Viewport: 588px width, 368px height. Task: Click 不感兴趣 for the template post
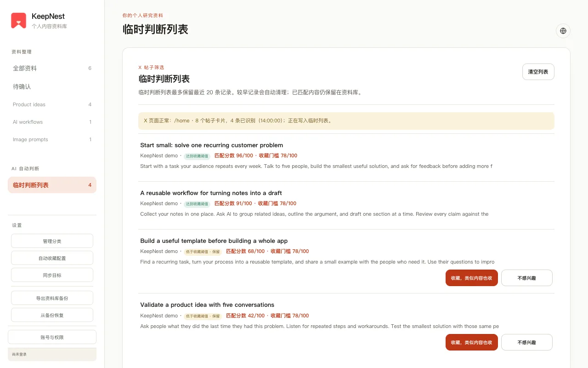point(526,278)
